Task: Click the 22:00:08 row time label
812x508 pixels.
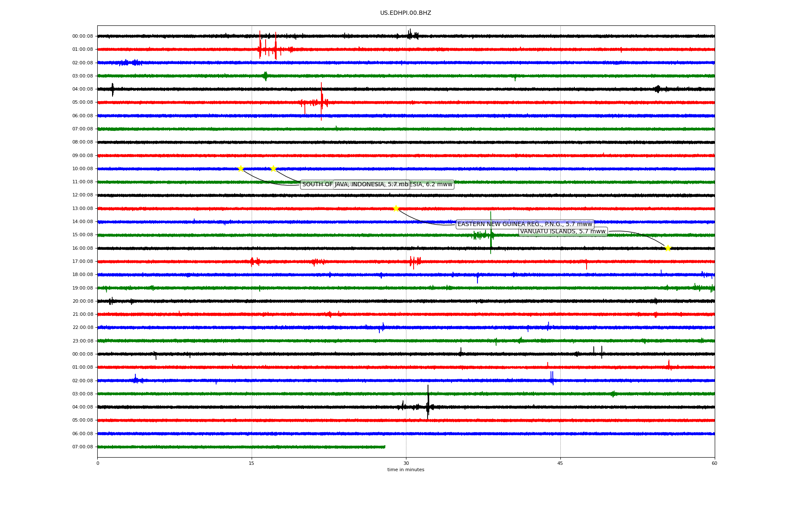Action: pyautogui.click(x=82, y=328)
